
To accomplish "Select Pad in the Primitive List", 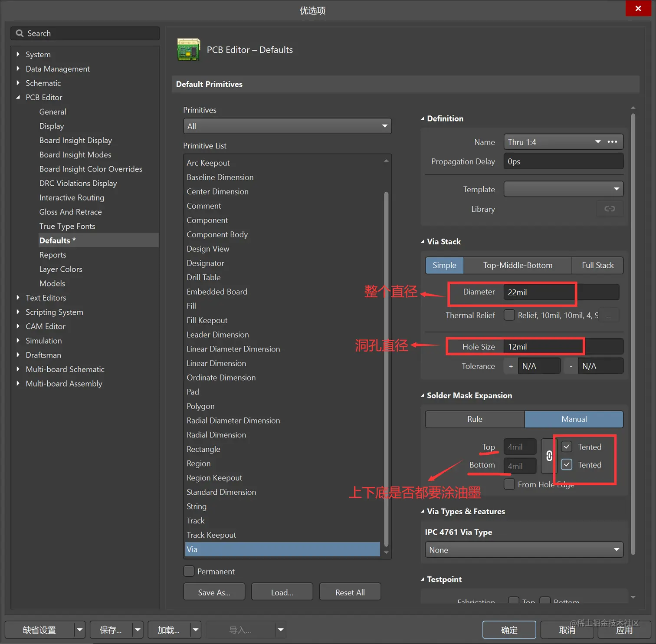I will pos(282,391).
